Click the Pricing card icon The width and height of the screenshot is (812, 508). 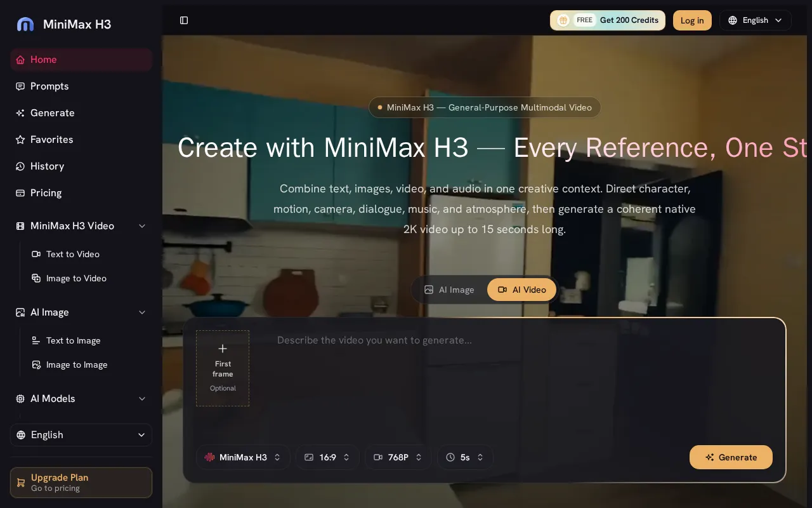[x=20, y=193]
